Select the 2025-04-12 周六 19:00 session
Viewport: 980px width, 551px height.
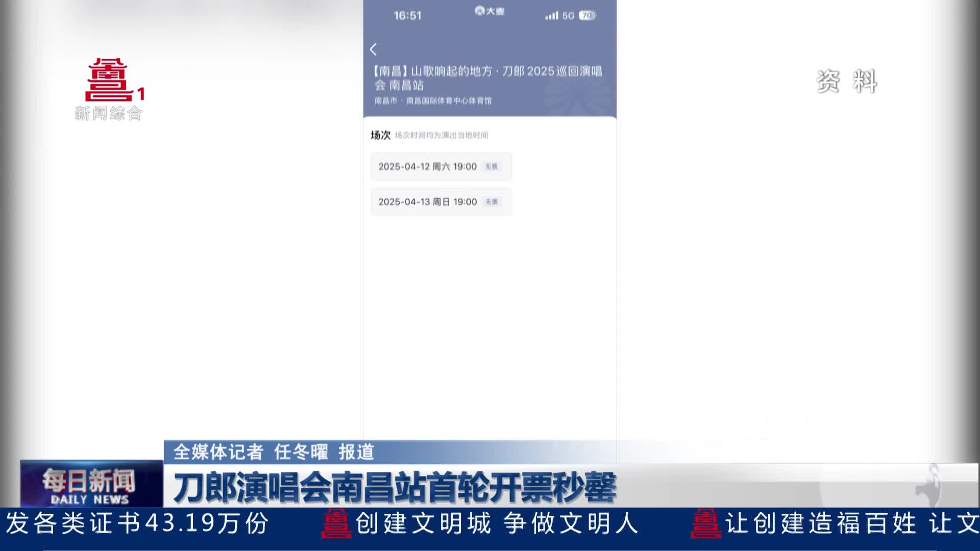click(x=441, y=166)
